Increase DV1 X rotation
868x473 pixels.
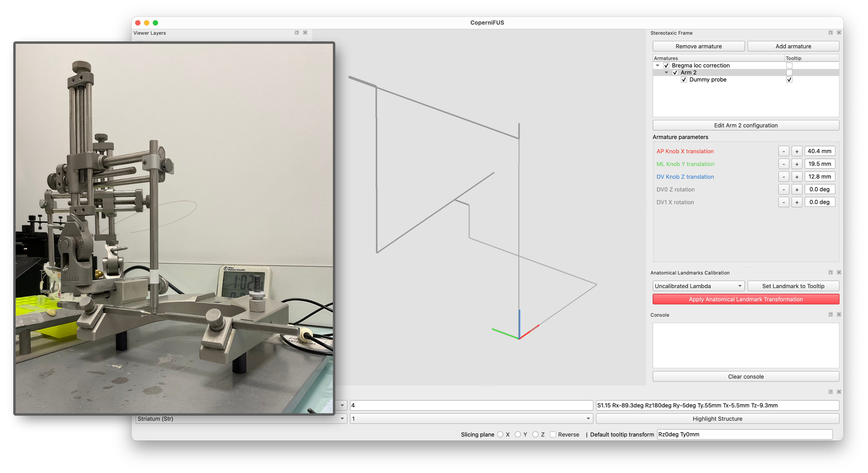coord(797,202)
